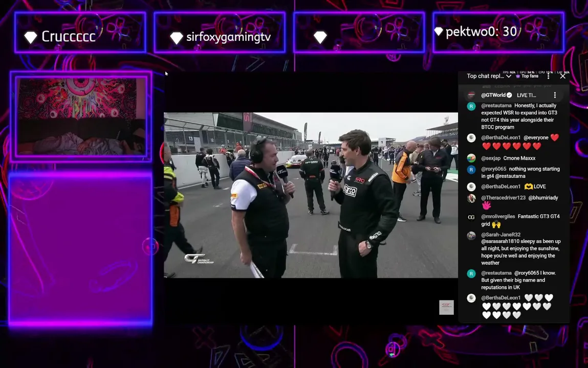Click the diamond icon beside Crucccc
This screenshot has width=588, height=368.
point(30,37)
